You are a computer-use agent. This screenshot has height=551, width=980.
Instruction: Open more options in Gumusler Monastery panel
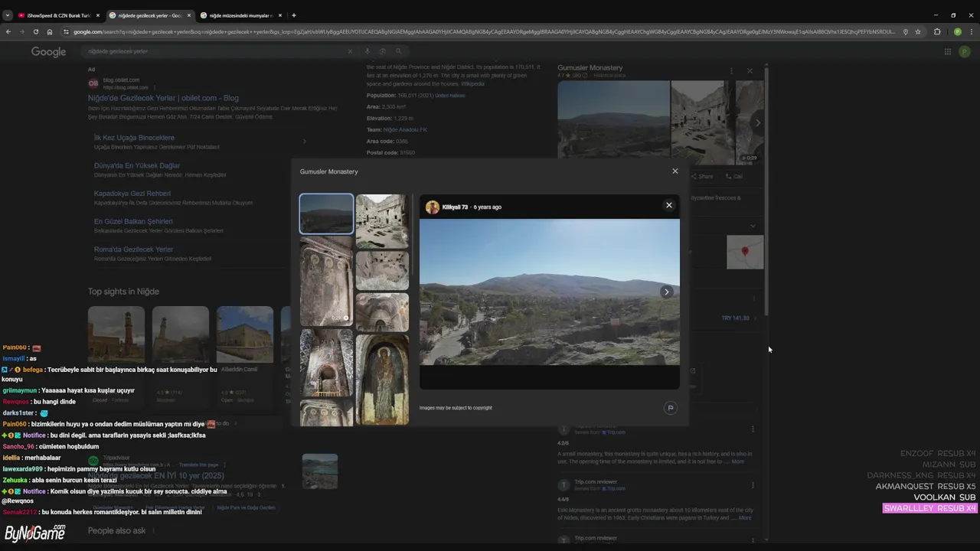pyautogui.click(x=731, y=70)
